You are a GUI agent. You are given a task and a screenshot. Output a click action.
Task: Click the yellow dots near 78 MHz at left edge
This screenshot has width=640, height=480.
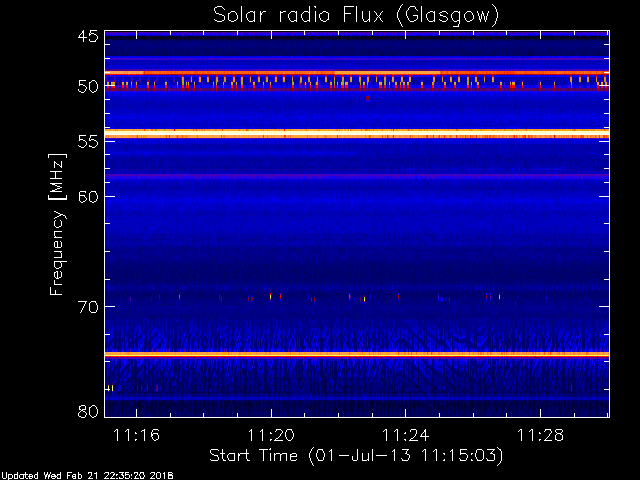110,387
